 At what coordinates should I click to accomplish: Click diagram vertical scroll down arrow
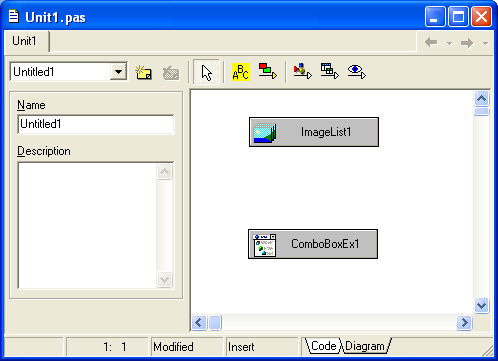tap(482, 305)
